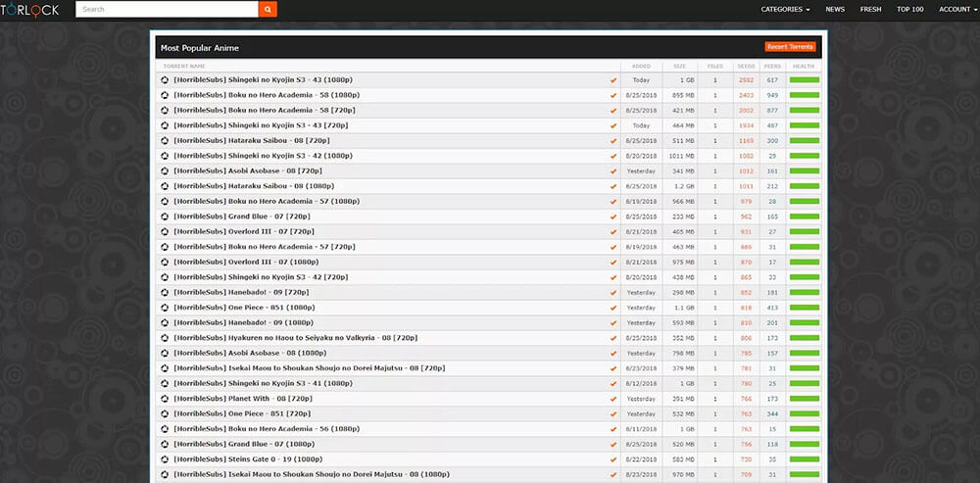Click the torrent icon beside Hanebado! - 09 [720p]
The image size is (980, 483).
tap(165, 292)
